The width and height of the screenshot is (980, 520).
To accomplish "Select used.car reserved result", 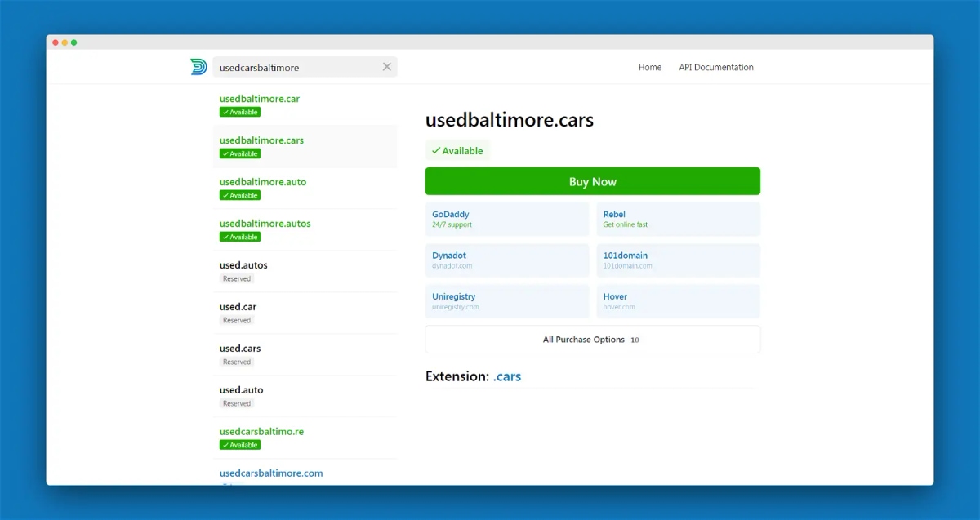I will pos(305,313).
